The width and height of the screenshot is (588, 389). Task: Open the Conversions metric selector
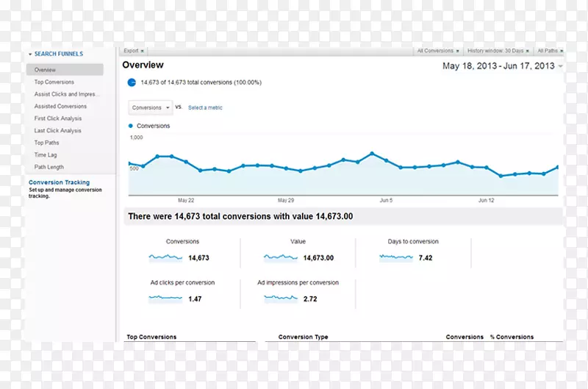pyautogui.click(x=150, y=107)
